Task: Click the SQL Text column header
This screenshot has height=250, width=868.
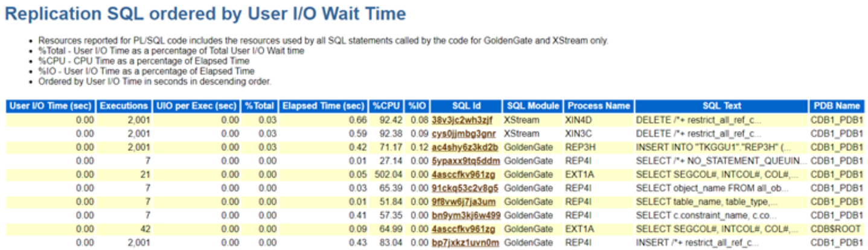Action: pyautogui.click(x=721, y=106)
